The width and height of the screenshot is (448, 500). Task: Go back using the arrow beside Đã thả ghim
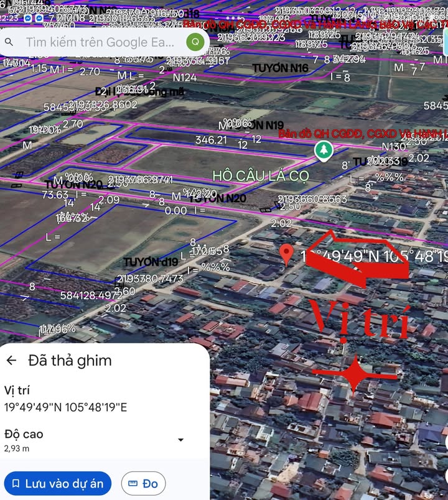pos(11,361)
